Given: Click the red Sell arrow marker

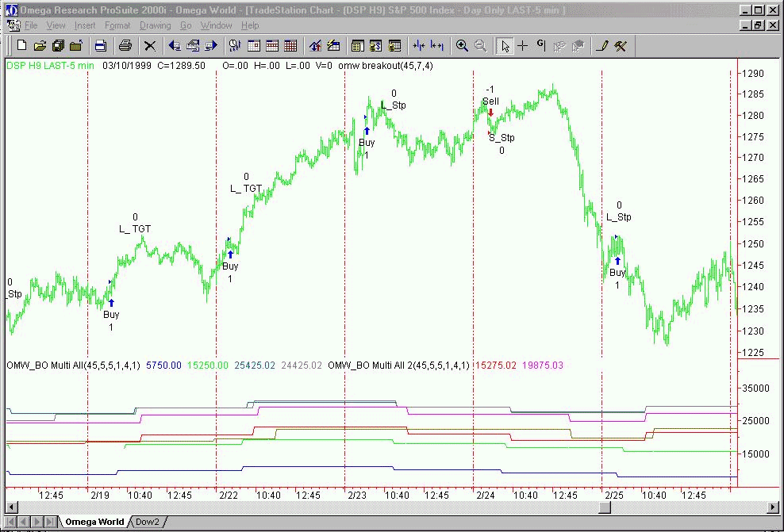Looking at the screenshot, I should click(x=490, y=113).
